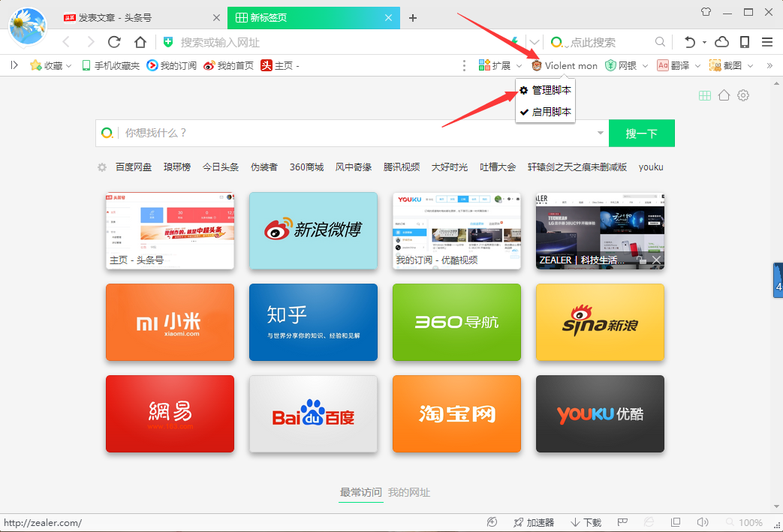783x532 pixels.
Task: Open the 加速器 accelerator in status bar
Action: coord(534,522)
